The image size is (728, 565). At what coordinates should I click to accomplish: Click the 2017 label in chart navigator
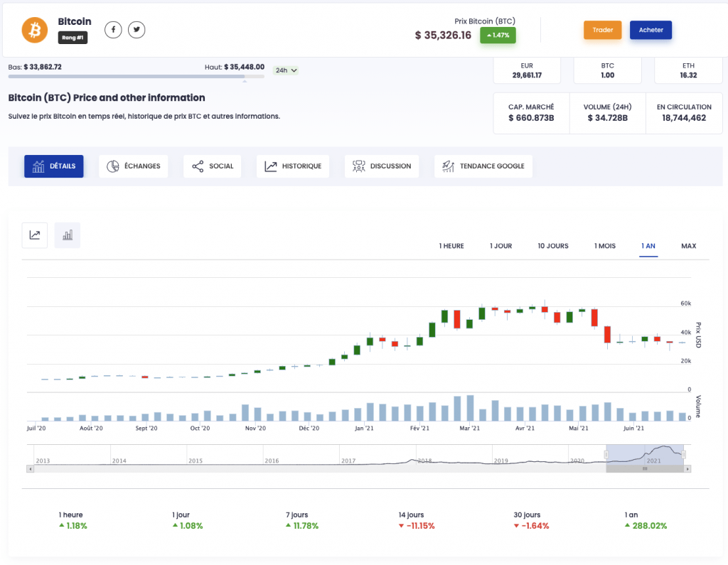pyautogui.click(x=348, y=461)
